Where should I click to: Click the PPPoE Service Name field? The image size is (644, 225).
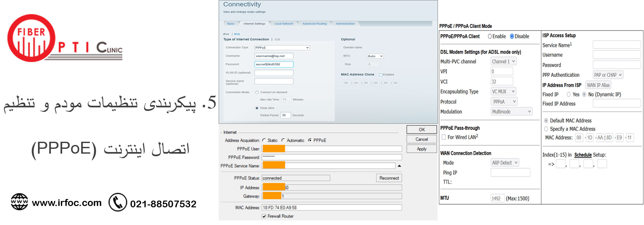(329, 166)
